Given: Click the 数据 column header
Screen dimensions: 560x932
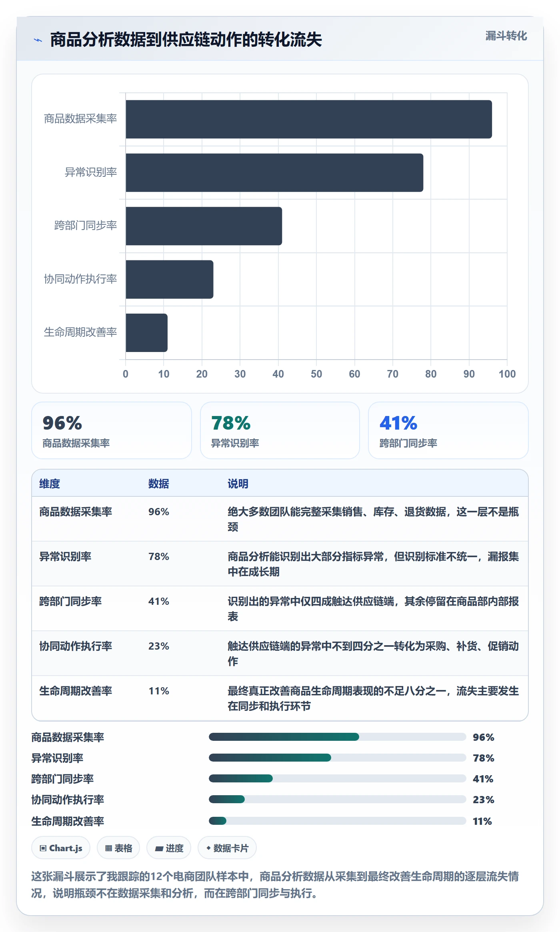Looking at the screenshot, I should point(158,484).
